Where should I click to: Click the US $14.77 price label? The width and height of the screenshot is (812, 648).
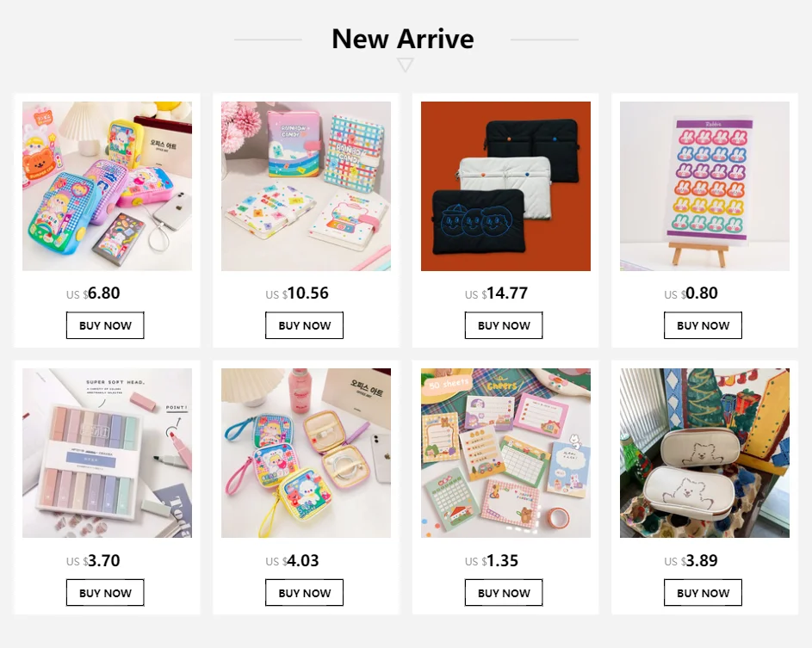tap(496, 293)
